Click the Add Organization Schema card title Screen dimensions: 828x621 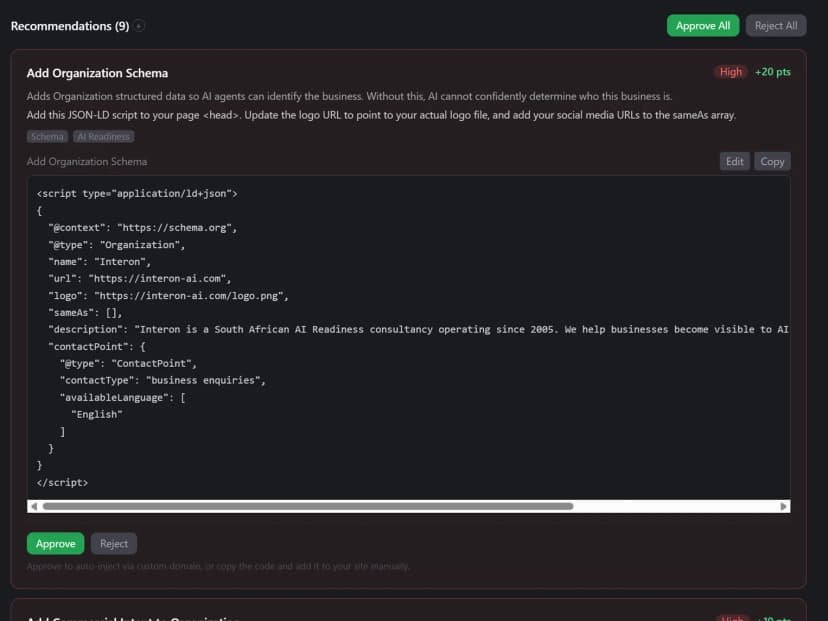[x=97, y=73]
